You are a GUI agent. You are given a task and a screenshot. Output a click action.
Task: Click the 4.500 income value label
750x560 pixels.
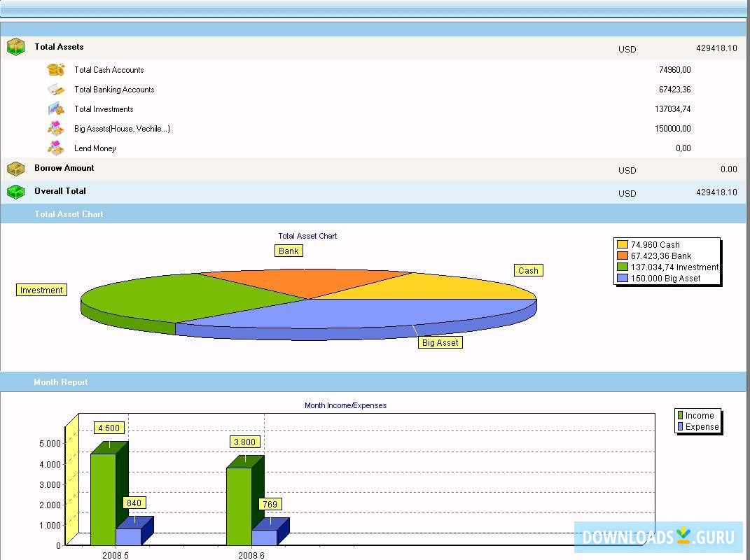point(109,428)
